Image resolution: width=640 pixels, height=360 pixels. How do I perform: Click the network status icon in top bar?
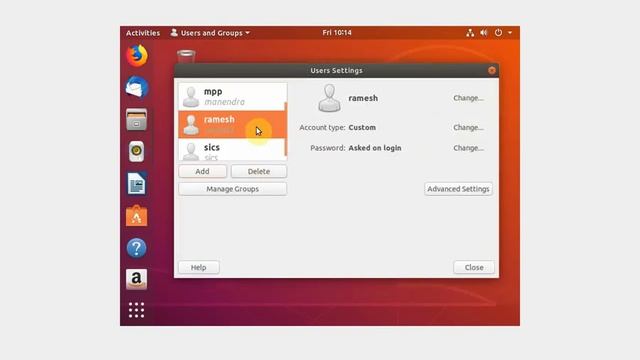point(470,33)
